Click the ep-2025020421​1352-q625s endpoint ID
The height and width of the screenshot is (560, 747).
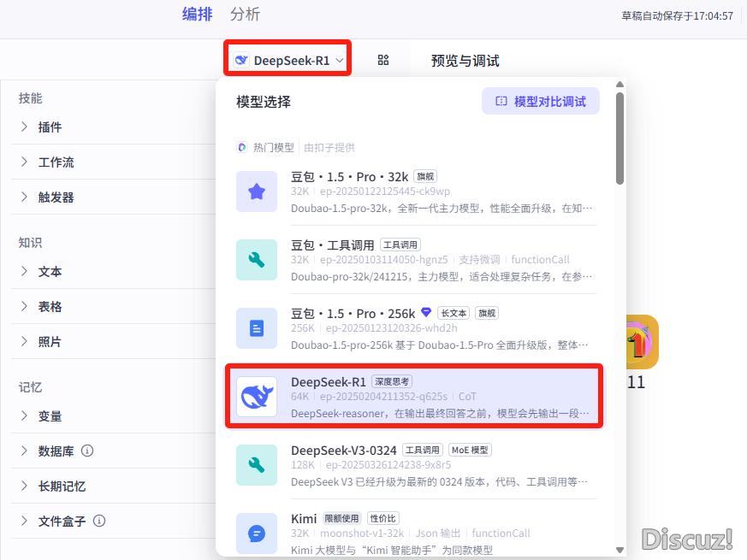tap(383, 396)
